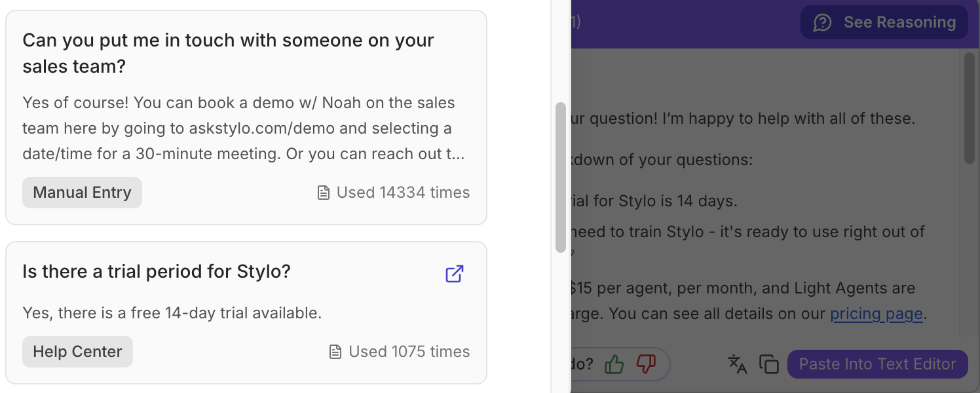The image size is (980, 393).
Task: Copy the response with the copy icon
Action: click(x=768, y=364)
